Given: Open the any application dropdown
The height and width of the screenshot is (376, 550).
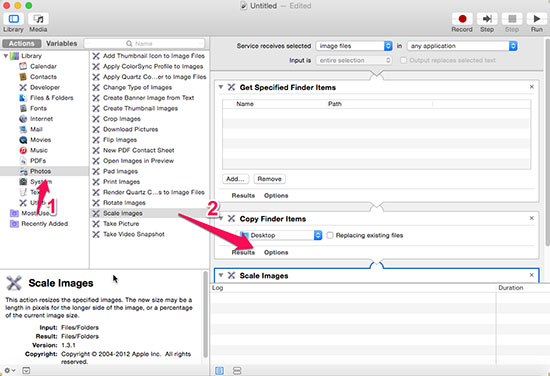Looking at the screenshot, I should [462, 46].
